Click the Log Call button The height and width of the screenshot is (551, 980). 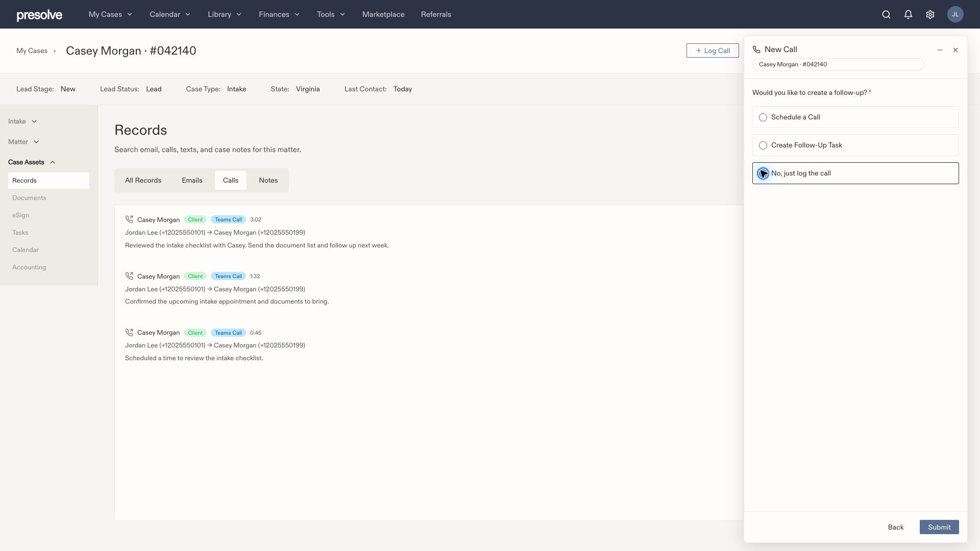[713, 51]
